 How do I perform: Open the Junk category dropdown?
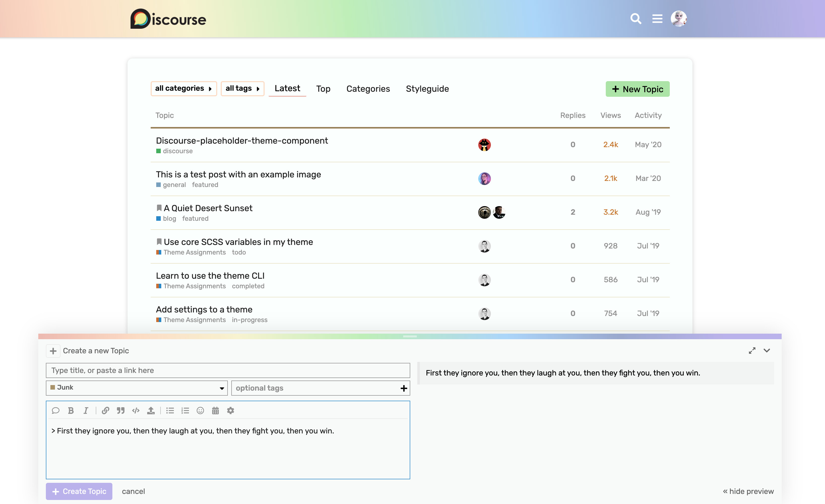(x=137, y=388)
